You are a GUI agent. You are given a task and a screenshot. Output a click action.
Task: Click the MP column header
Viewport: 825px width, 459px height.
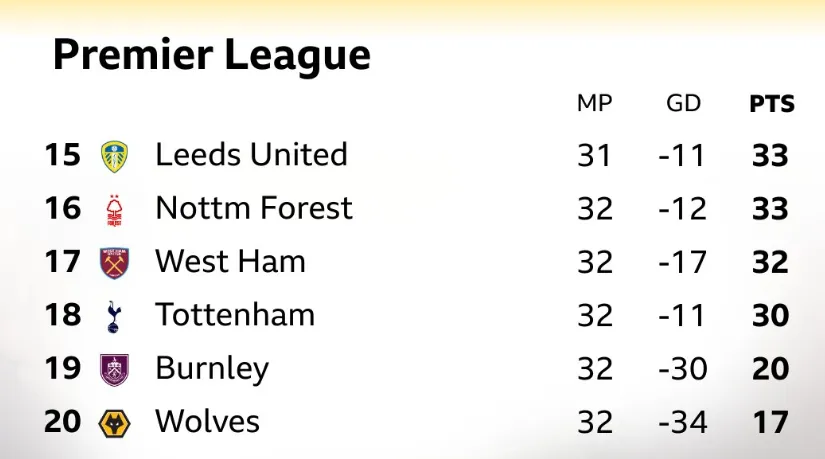[x=594, y=104]
